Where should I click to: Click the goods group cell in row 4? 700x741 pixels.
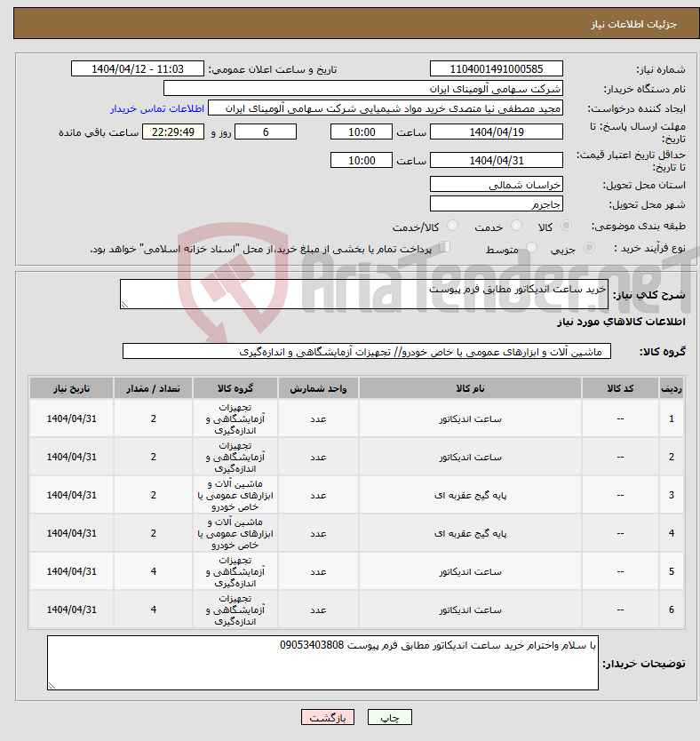235,534
